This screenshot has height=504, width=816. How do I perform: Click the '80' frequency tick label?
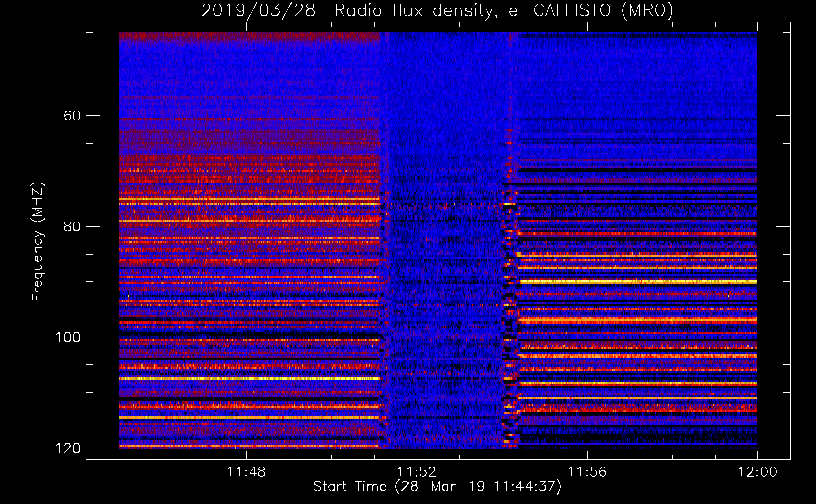(72, 226)
